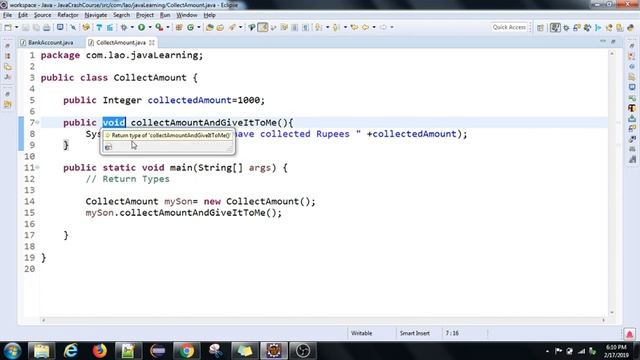This screenshot has height=360, width=640.
Task: Click the Open Perspective icon
Action: pyautogui.click(x=540, y=28)
